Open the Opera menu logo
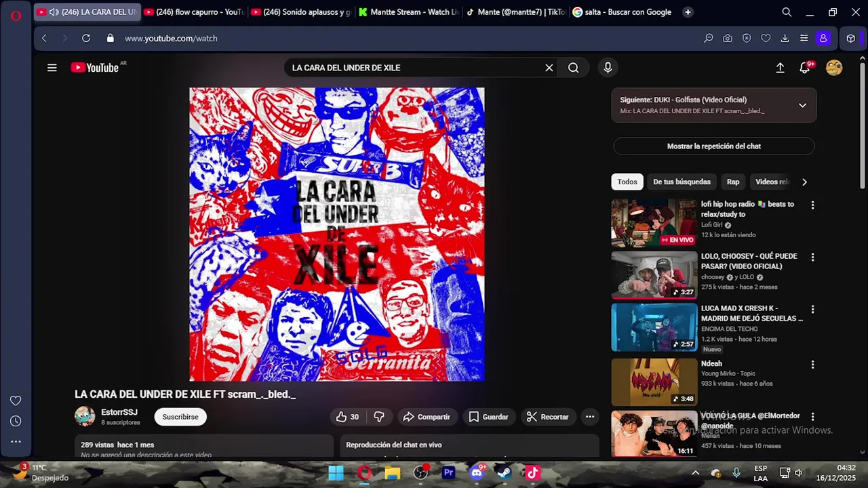This screenshot has width=868, height=488. [16, 16]
